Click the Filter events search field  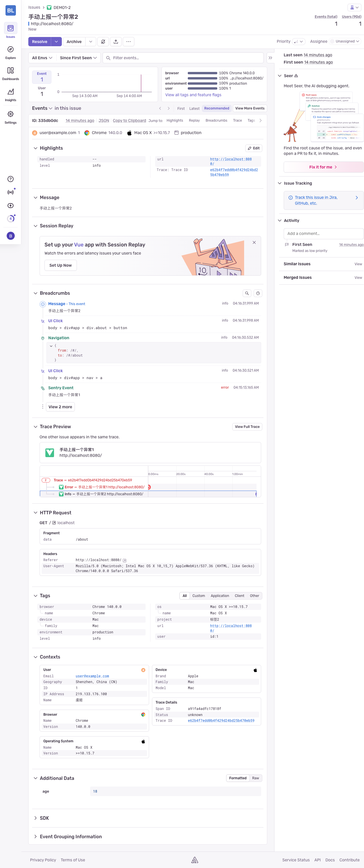pos(185,58)
